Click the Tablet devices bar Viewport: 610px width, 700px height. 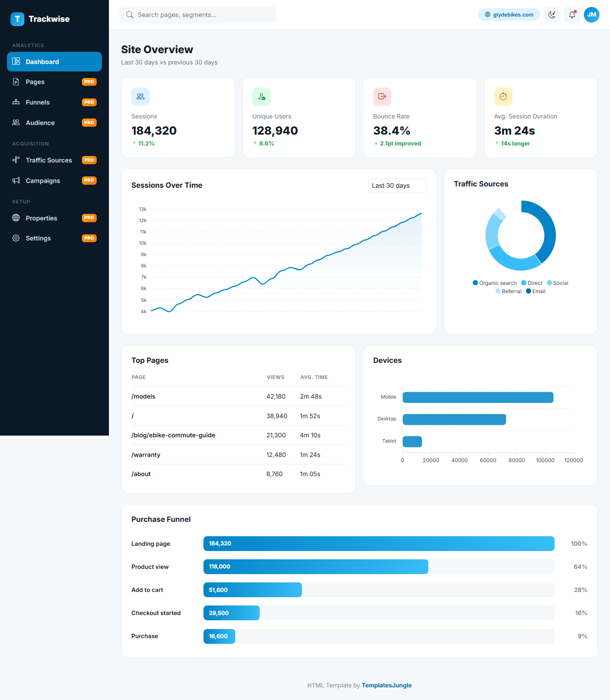click(x=412, y=441)
